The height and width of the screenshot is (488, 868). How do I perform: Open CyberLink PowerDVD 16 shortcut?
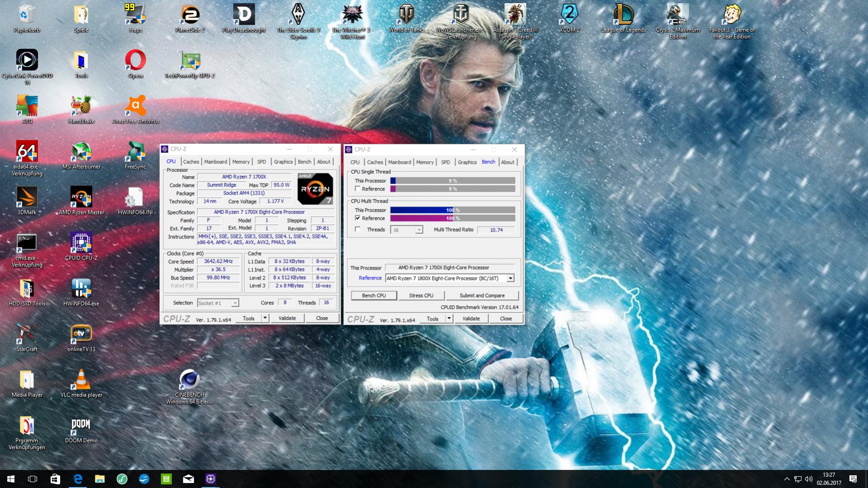[27, 67]
